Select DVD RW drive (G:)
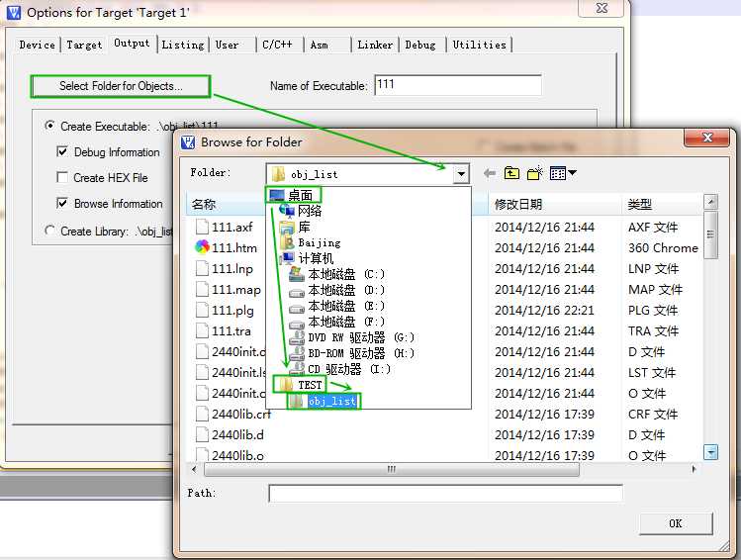 point(351,337)
